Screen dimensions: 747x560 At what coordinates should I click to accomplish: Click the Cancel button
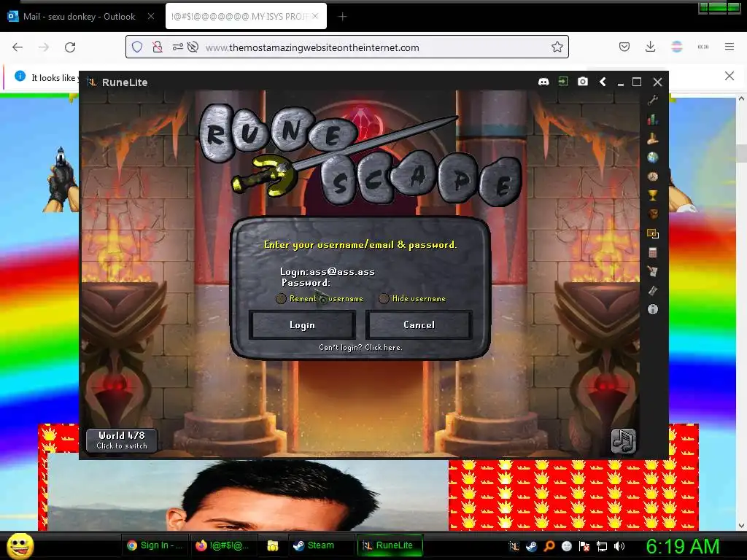(419, 324)
